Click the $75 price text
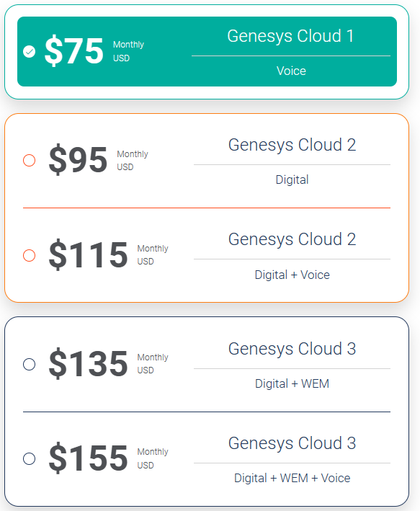The width and height of the screenshot is (420, 511). click(74, 51)
